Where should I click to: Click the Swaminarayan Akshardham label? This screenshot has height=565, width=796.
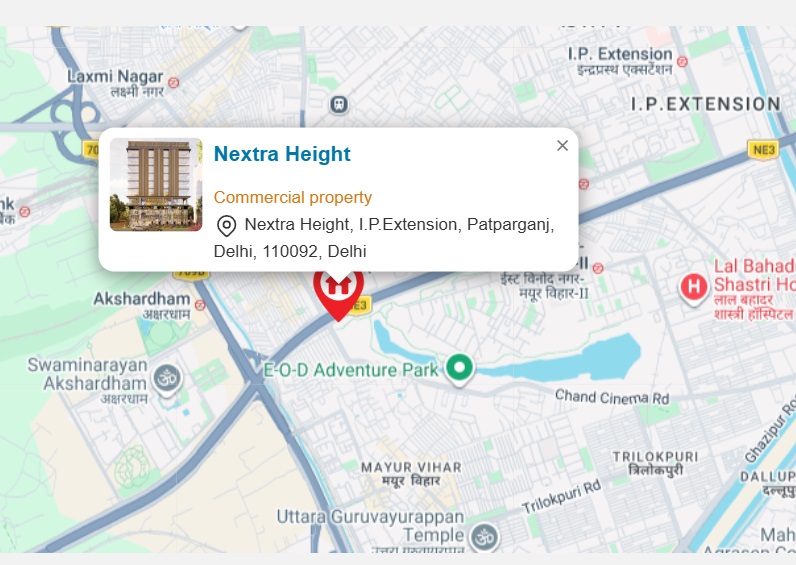pos(87,380)
